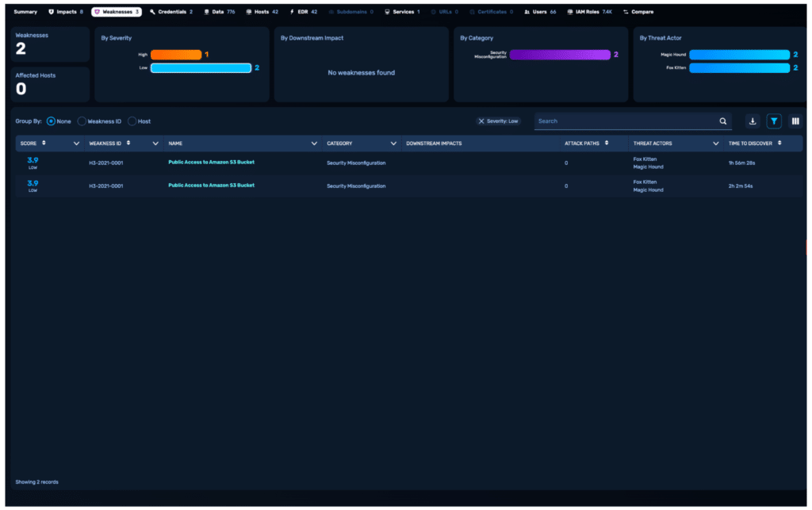Open the Threat Actors column filter chevron
The width and height of the screenshot is (812, 510).
point(716,144)
